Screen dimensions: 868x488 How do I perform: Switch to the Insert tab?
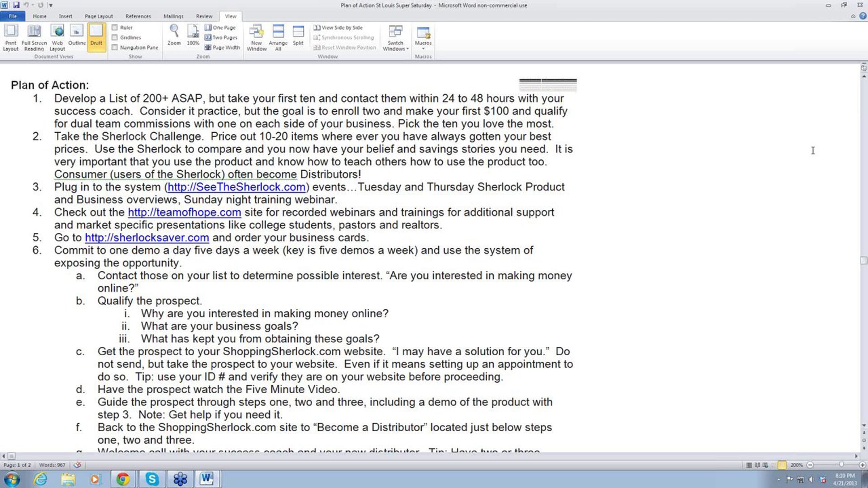65,16
